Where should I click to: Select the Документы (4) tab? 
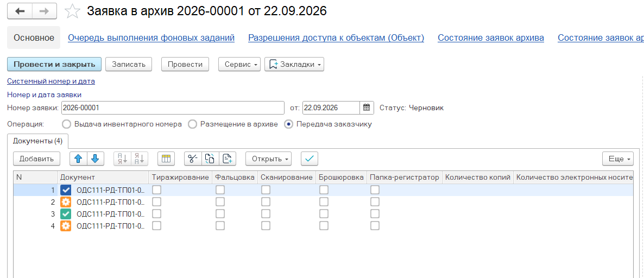(x=38, y=141)
